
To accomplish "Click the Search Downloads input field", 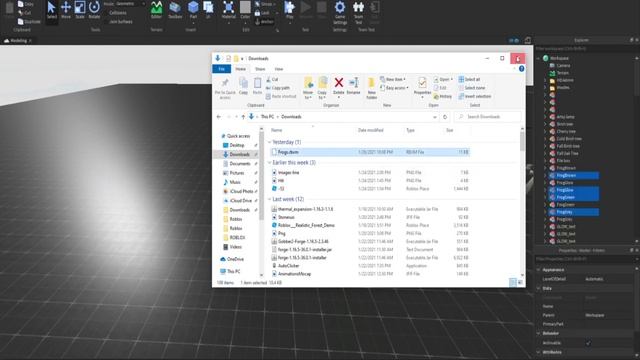I will (x=488, y=117).
